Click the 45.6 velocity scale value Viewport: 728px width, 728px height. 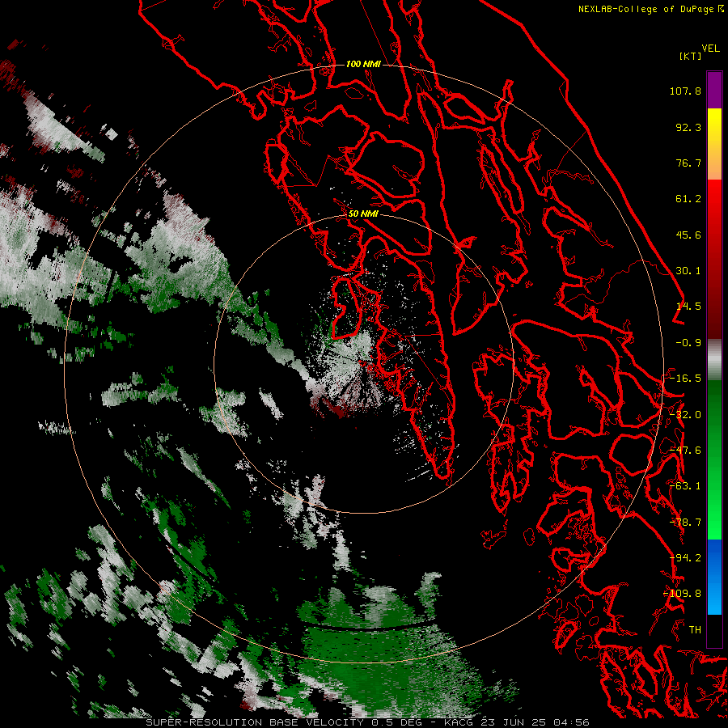point(688,235)
